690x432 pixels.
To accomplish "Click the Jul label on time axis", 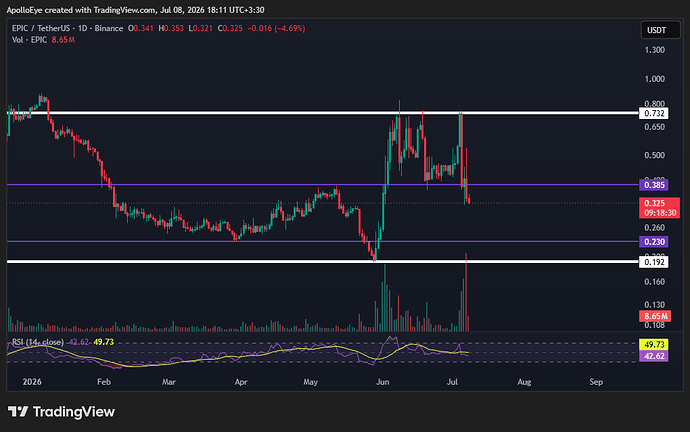I will click(452, 382).
